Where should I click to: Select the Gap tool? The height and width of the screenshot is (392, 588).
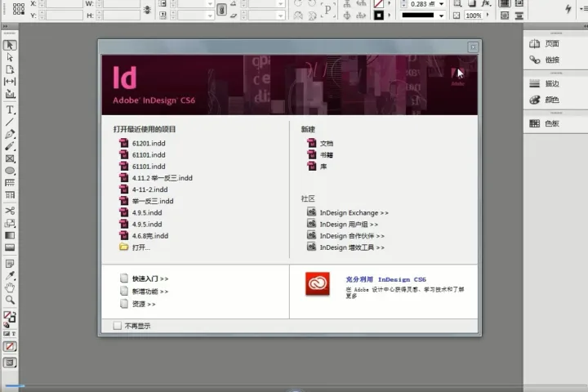point(10,82)
